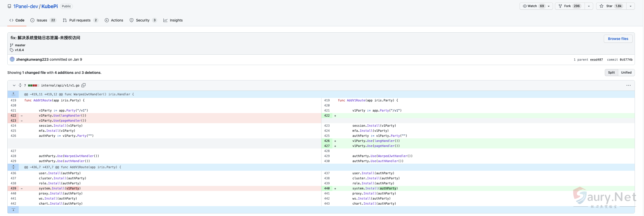Click the zhengkunwang223 author avatar
Image resolution: width=644 pixels, height=216 pixels.
[12, 59]
